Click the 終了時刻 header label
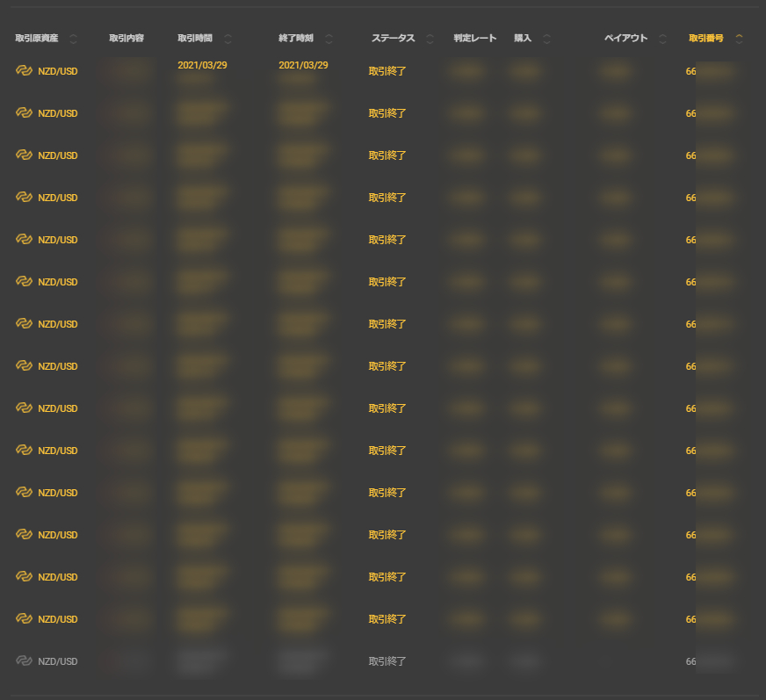The image size is (766, 700). tap(296, 38)
